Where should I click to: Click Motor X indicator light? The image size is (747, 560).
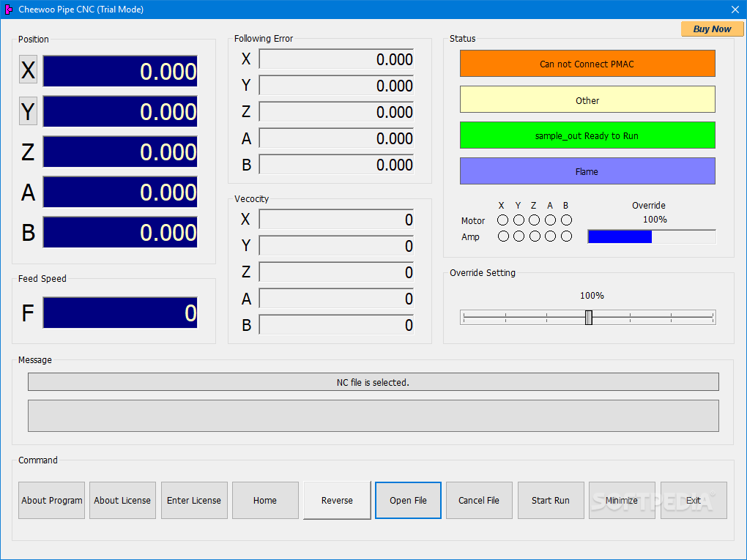coord(502,220)
